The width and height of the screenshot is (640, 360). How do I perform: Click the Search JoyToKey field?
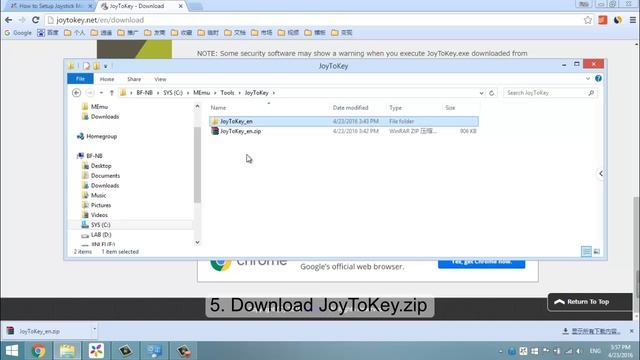(x=550, y=93)
